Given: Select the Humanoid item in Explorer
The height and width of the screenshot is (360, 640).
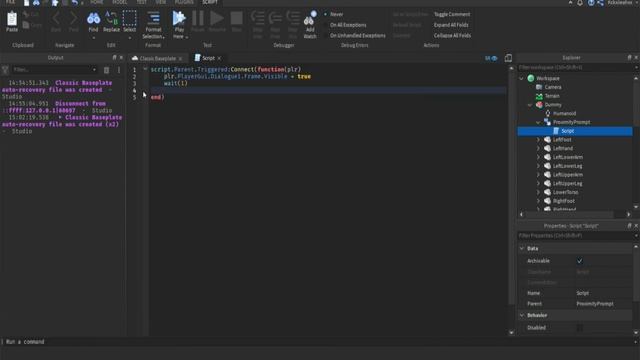Looking at the screenshot, I should [x=564, y=113].
